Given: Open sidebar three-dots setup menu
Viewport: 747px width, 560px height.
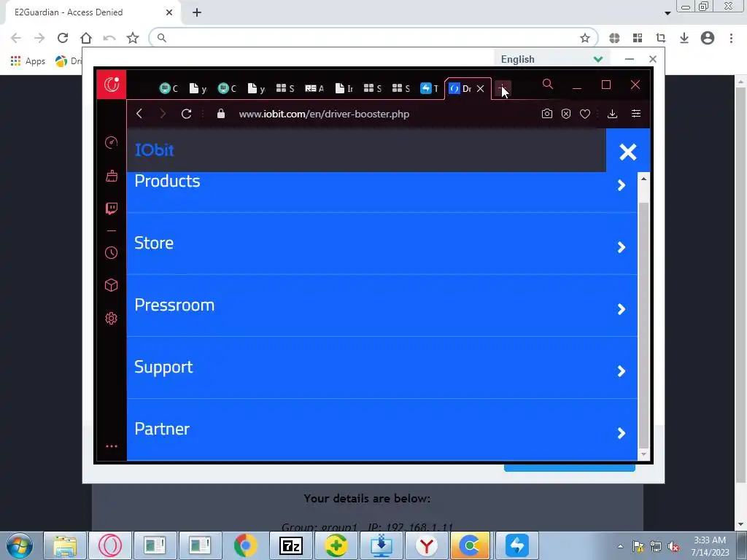Looking at the screenshot, I should click(x=112, y=446).
